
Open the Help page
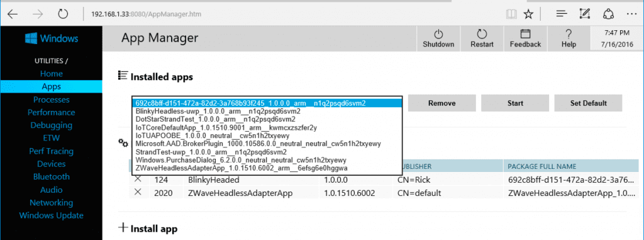(x=569, y=38)
